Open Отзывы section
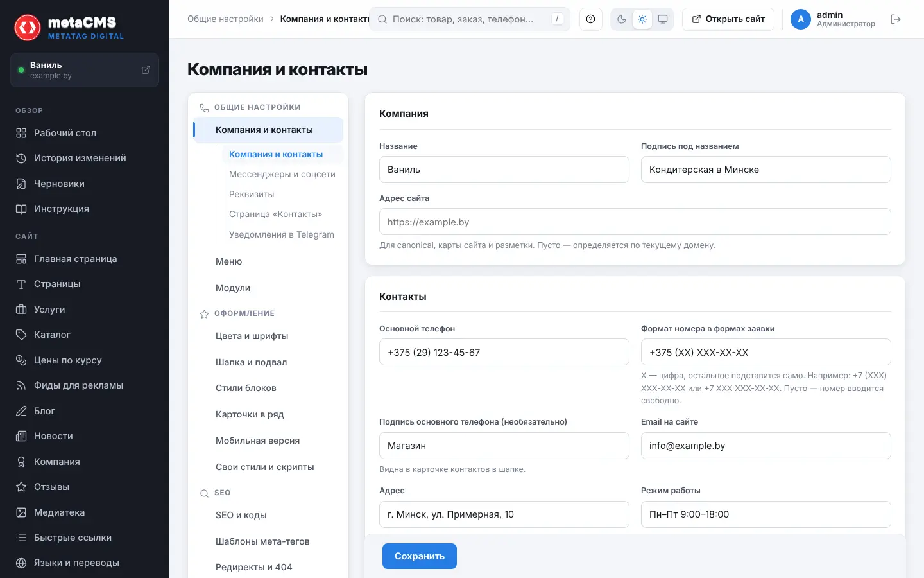This screenshot has height=578, width=924. pos(85,487)
